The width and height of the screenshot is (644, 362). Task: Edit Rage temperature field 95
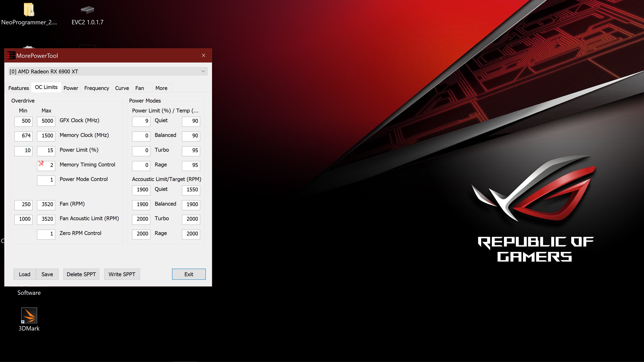click(x=191, y=166)
